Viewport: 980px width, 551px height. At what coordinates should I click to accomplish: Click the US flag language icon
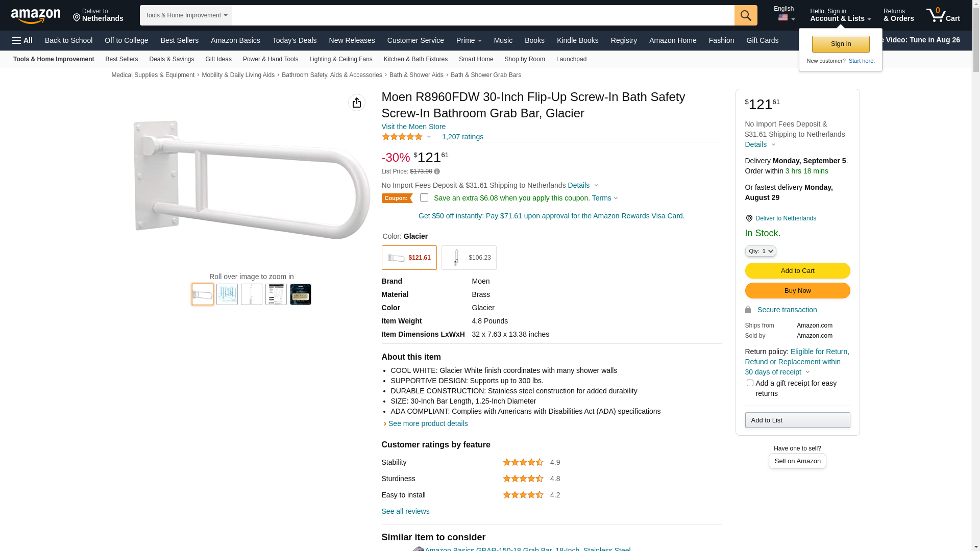click(783, 18)
